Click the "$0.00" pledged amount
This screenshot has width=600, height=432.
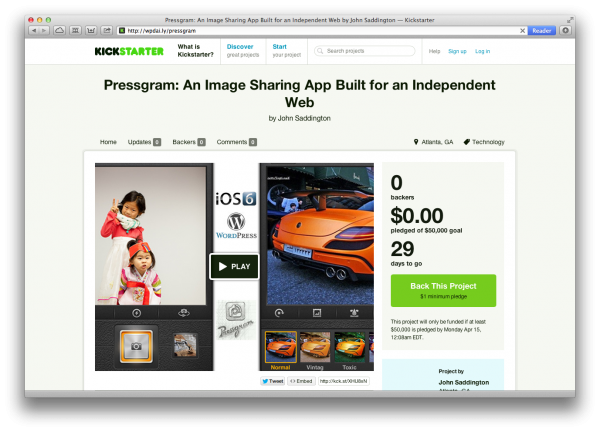[x=417, y=216]
